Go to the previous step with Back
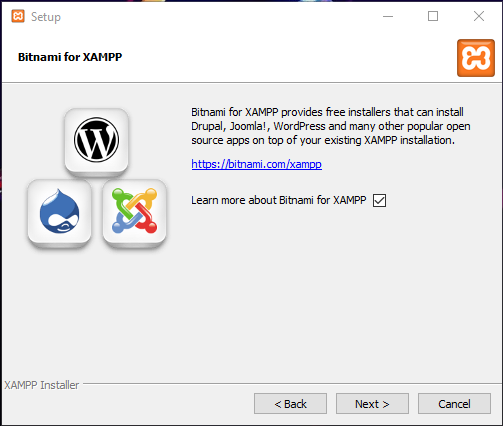Screen dimensions: 503x426 290,404
